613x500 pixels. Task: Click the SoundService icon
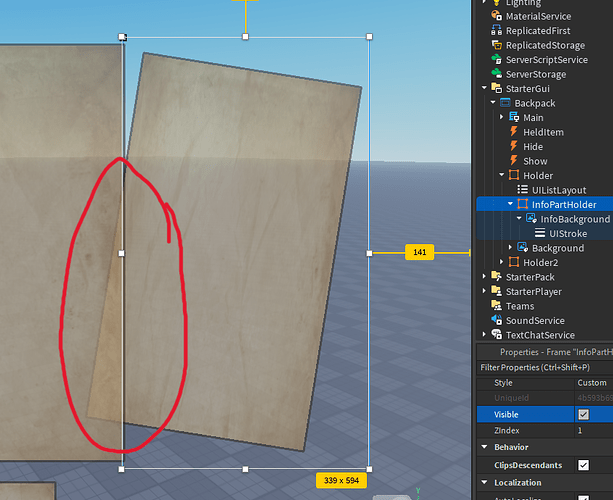(496, 320)
